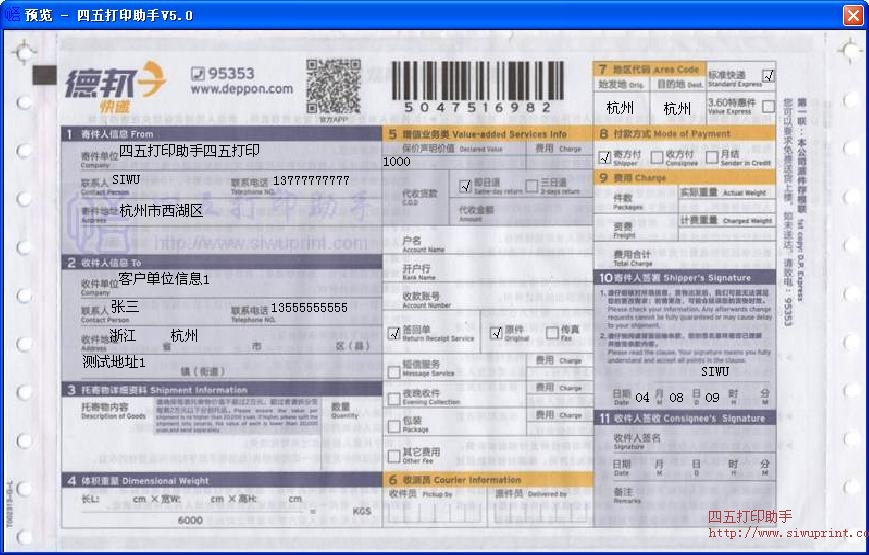Enable the Message Service checkbox
This screenshot has height=555, width=869.
394,370
